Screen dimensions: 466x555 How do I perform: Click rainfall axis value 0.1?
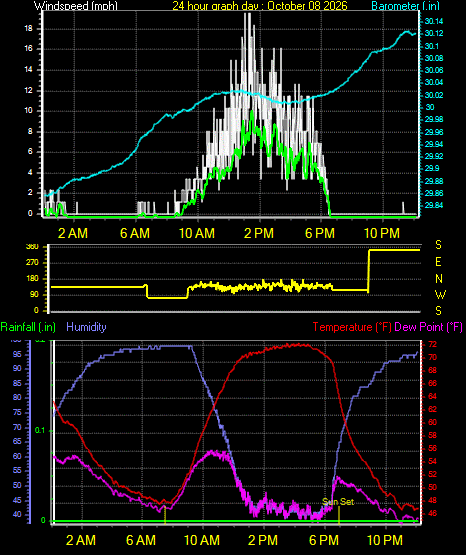coord(40,430)
